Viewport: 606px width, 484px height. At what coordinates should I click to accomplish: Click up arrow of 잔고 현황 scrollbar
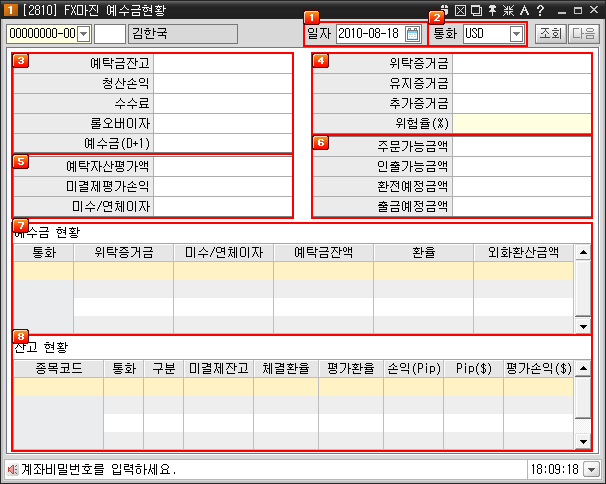coord(583,368)
